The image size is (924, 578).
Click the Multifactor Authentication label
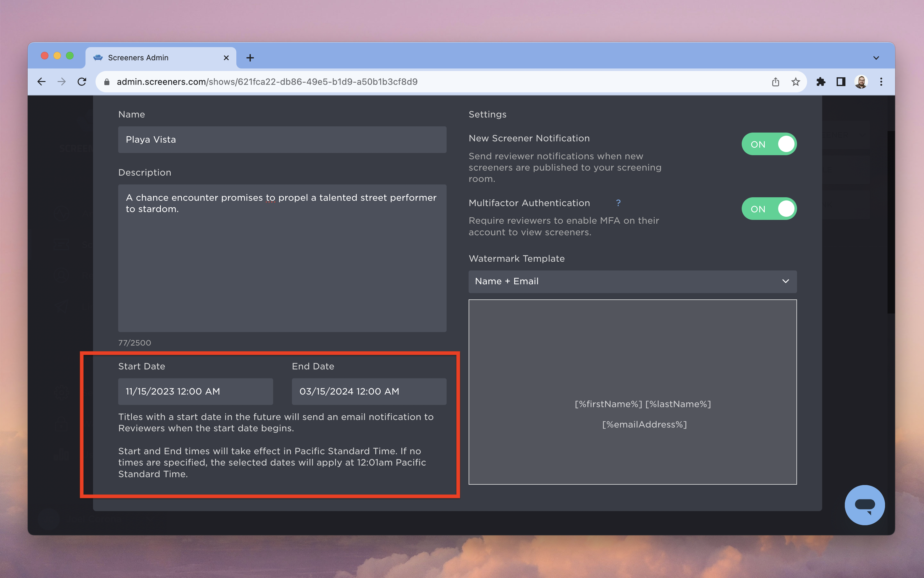[x=529, y=203]
